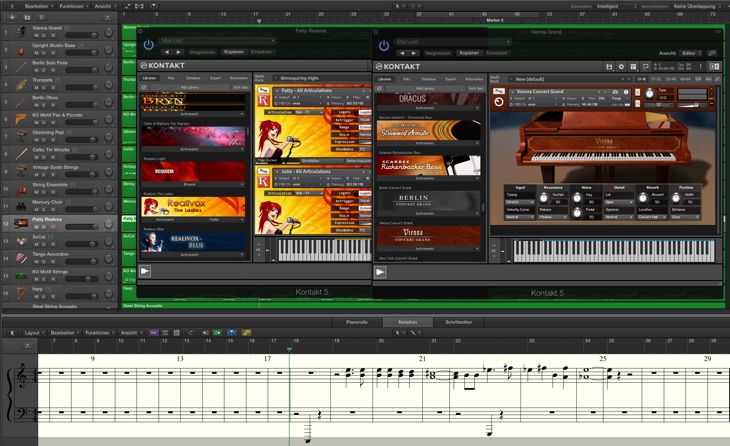
Task: Click next preset arrow in Vienna Grand window
Action: tap(413, 53)
